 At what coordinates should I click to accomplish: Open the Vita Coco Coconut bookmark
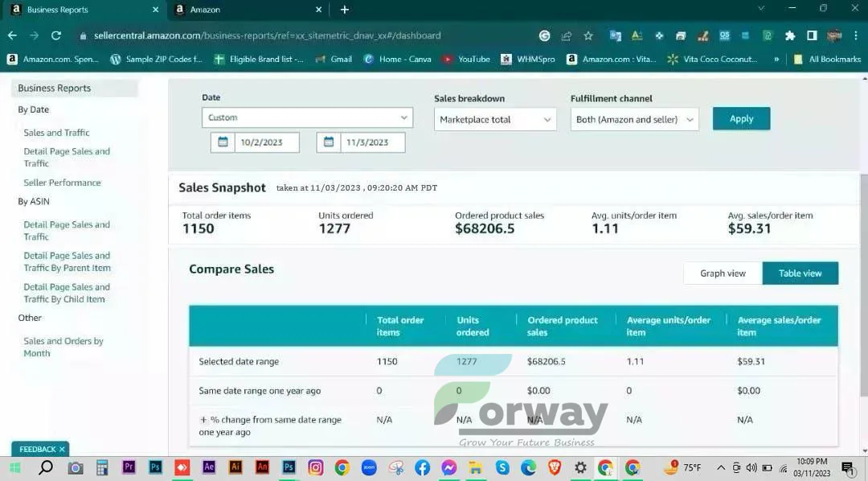click(712, 59)
